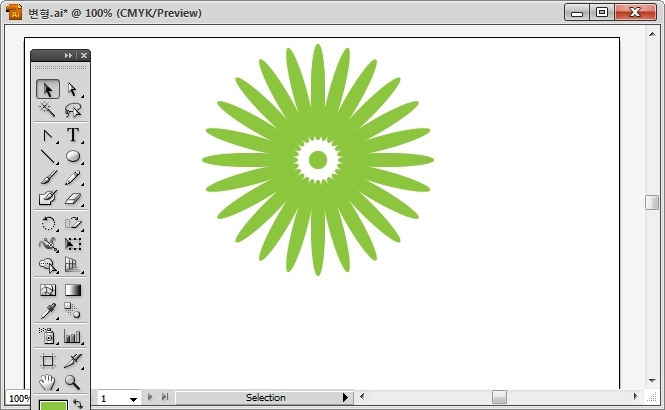The image size is (665, 410).
Task: Pick the Paintbrush tool
Action: tap(48, 177)
